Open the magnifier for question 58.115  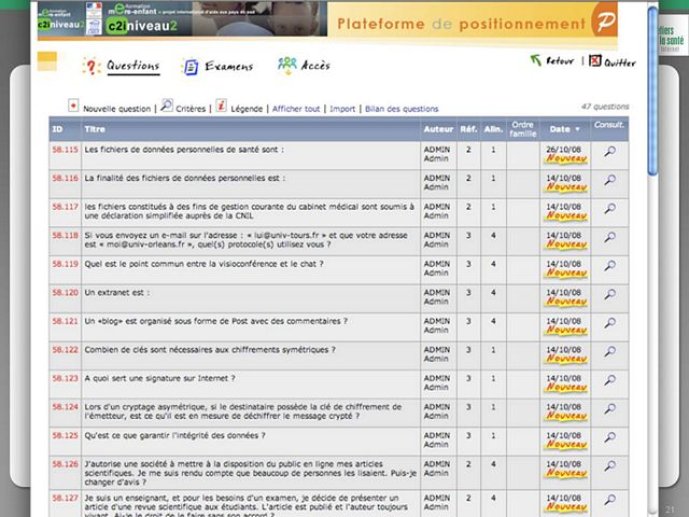coord(609,152)
